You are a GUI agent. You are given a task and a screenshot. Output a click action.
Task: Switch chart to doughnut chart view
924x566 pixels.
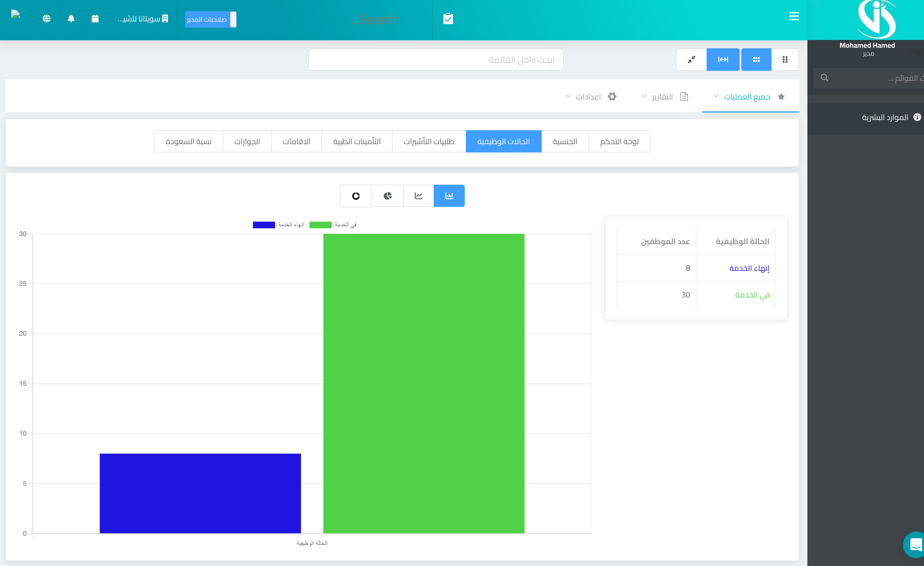click(x=355, y=196)
